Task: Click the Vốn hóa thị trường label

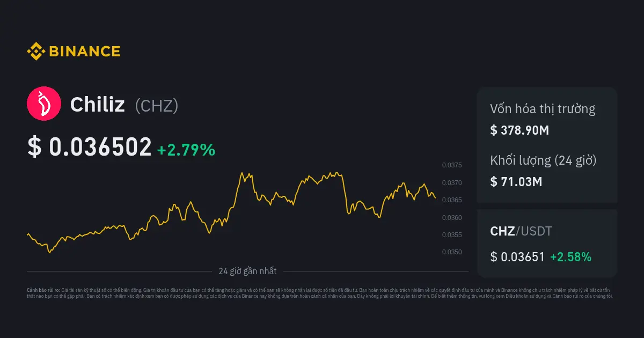Action: [x=543, y=109]
